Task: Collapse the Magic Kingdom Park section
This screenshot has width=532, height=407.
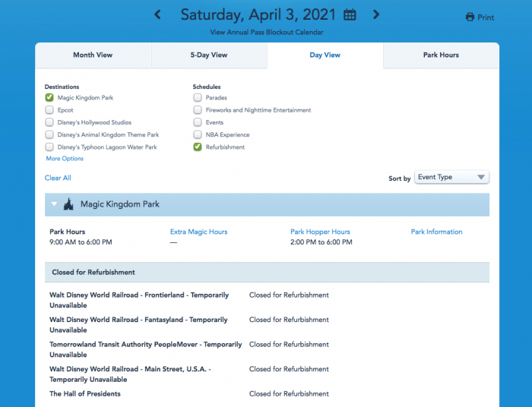Action: coord(55,204)
